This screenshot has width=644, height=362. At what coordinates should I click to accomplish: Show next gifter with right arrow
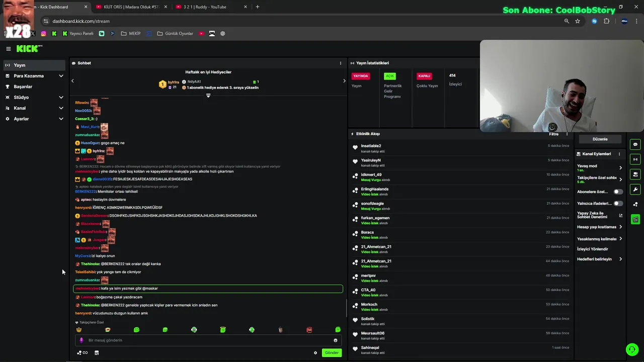[344, 81]
